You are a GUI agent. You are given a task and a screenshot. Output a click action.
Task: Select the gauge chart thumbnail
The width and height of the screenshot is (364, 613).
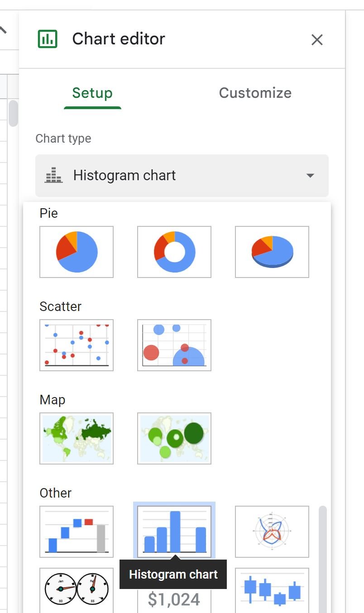click(77, 590)
